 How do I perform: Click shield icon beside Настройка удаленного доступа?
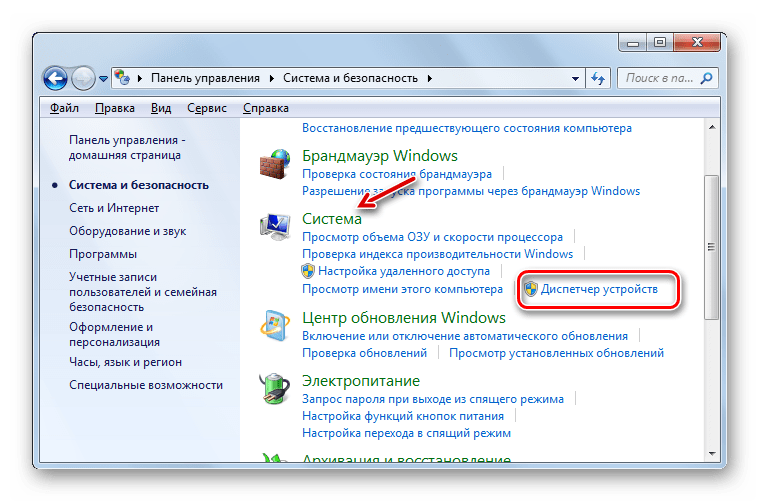(x=308, y=271)
